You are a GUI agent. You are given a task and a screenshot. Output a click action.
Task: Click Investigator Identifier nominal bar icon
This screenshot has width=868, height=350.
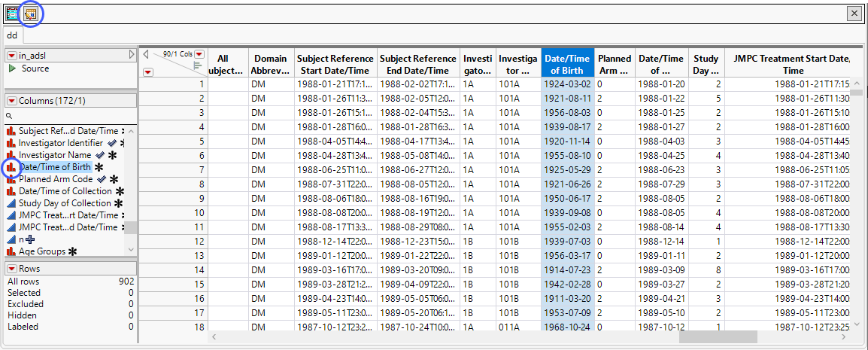11,143
